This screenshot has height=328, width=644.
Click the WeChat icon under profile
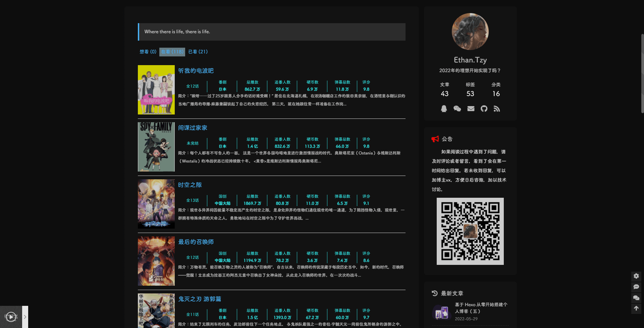coord(457,109)
